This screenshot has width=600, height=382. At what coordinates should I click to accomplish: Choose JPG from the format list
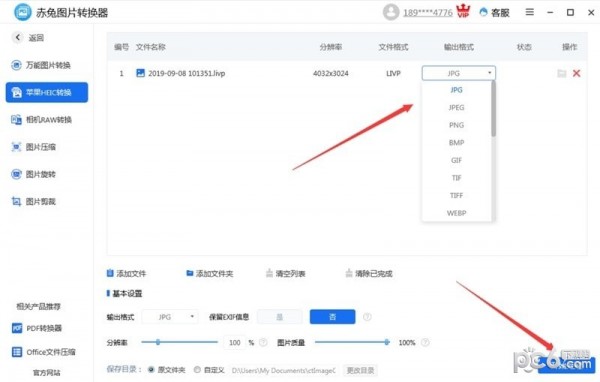456,90
